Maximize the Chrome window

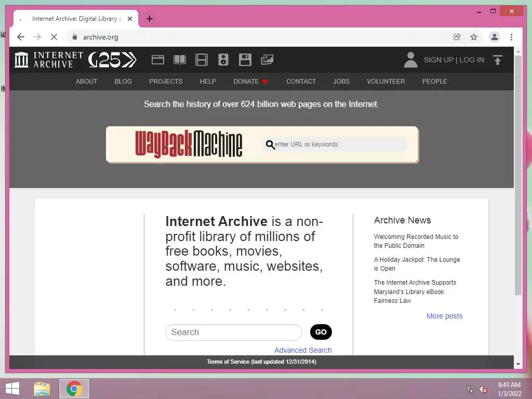coord(493,11)
